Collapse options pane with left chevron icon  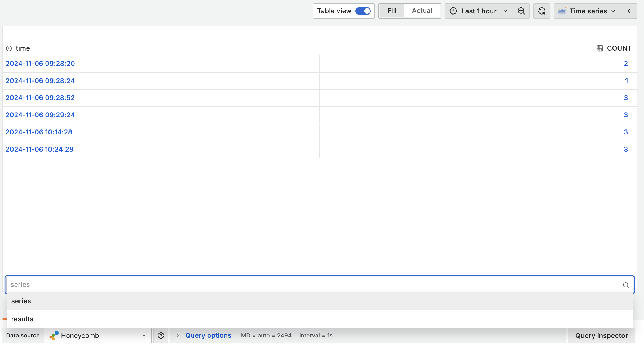629,11
